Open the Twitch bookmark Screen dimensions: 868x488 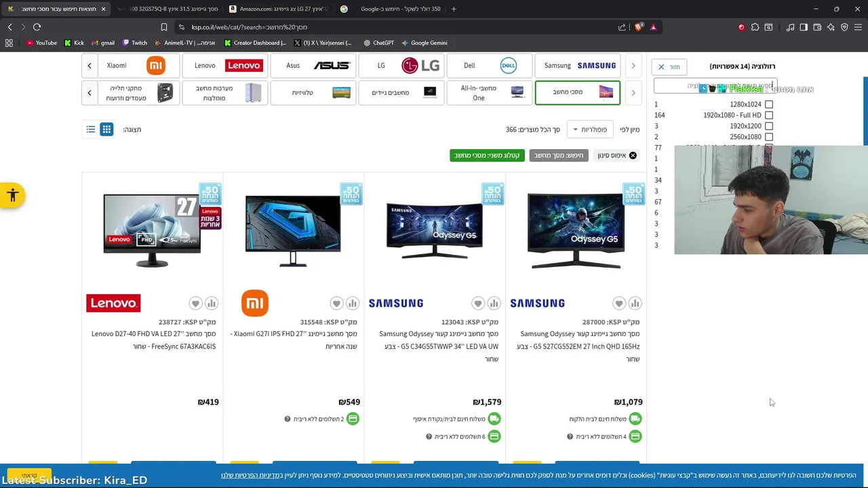pos(135,43)
